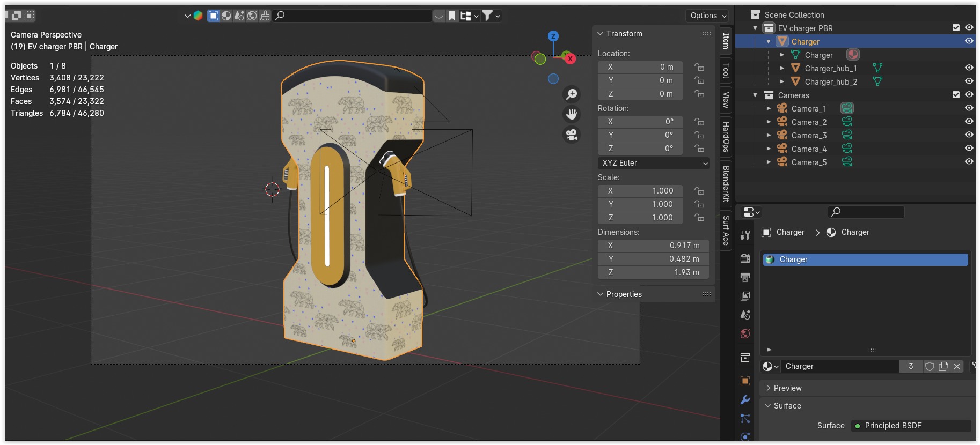
Task: Open the Modifiers wrench tab icon
Action: pyautogui.click(x=745, y=400)
